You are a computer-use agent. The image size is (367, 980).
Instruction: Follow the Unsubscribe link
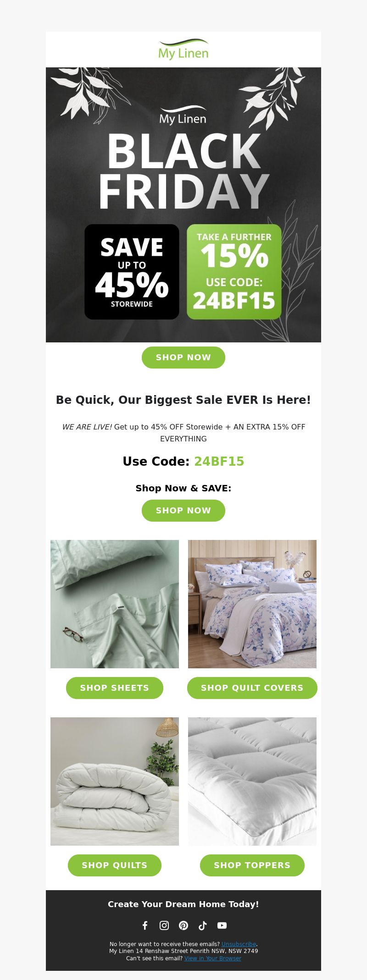pos(239,944)
